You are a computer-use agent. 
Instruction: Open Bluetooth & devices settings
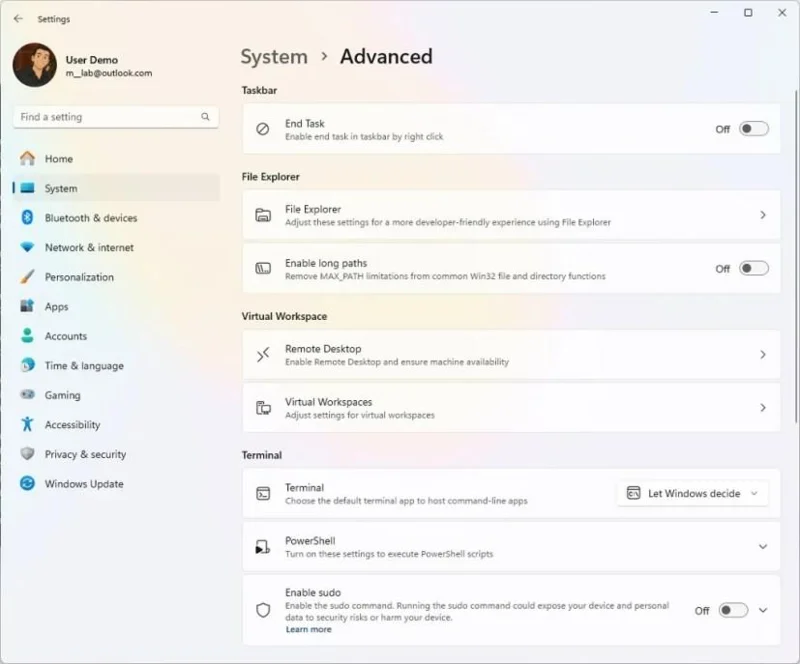click(116, 218)
